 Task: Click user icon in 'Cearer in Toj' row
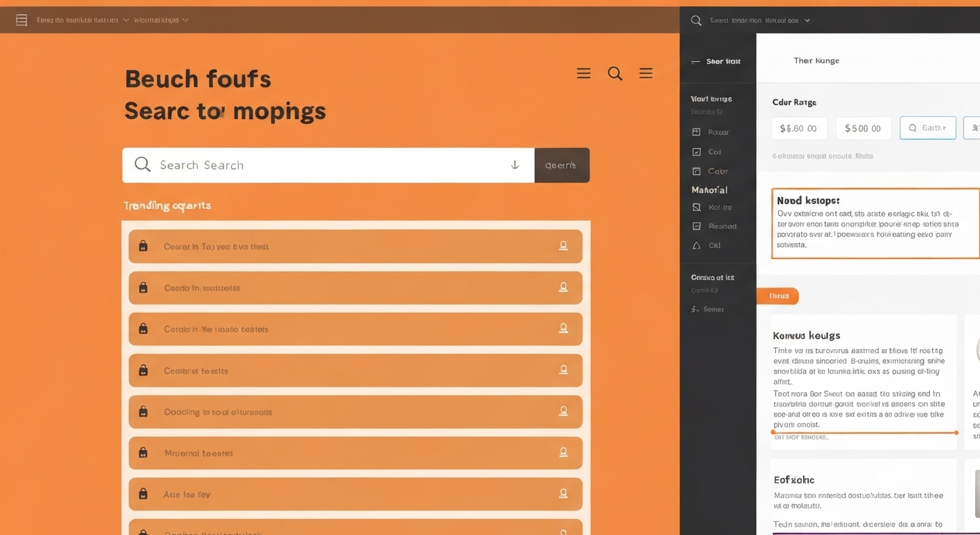[x=563, y=245]
